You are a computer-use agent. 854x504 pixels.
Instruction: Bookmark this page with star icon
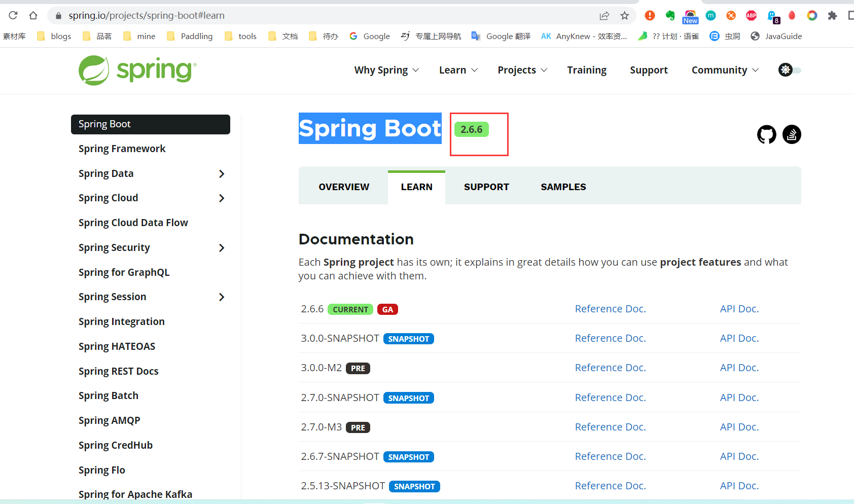coord(625,16)
